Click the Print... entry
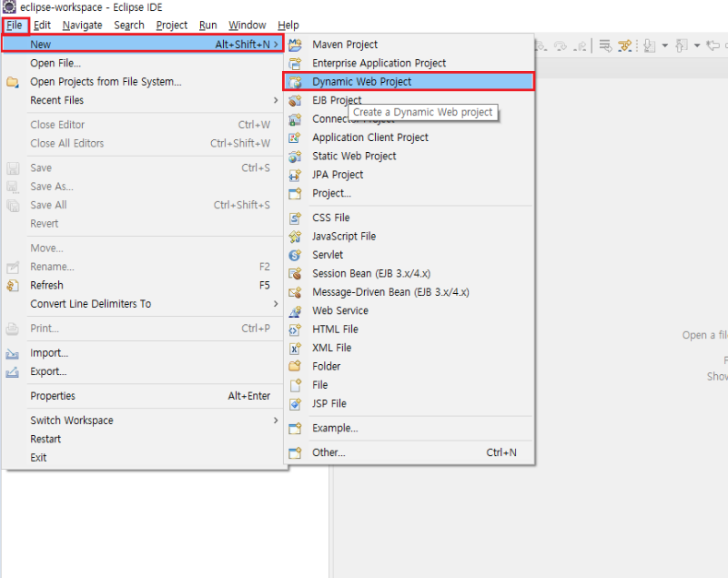Image resolution: width=728 pixels, height=578 pixels. 143,329
